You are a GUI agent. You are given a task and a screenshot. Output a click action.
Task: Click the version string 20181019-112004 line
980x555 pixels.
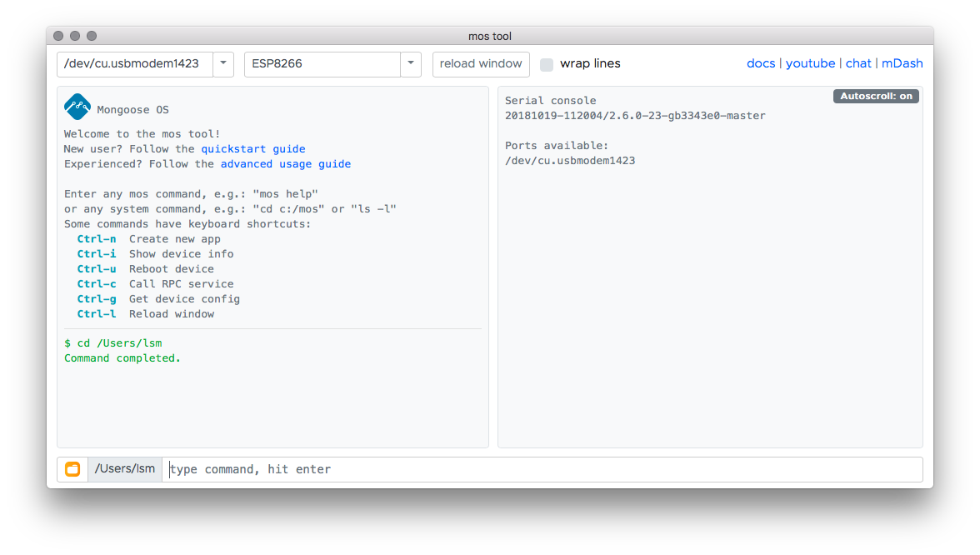(635, 116)
